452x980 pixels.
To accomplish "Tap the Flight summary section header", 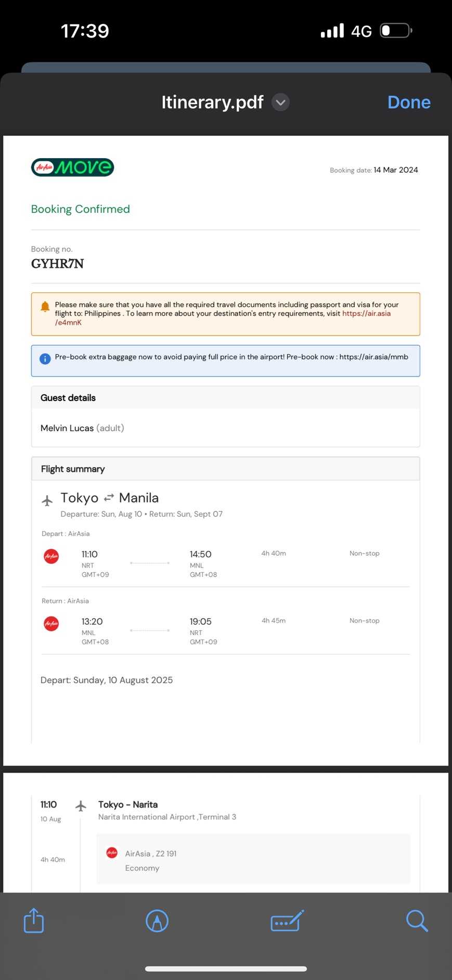I will (x=73, y=469).
